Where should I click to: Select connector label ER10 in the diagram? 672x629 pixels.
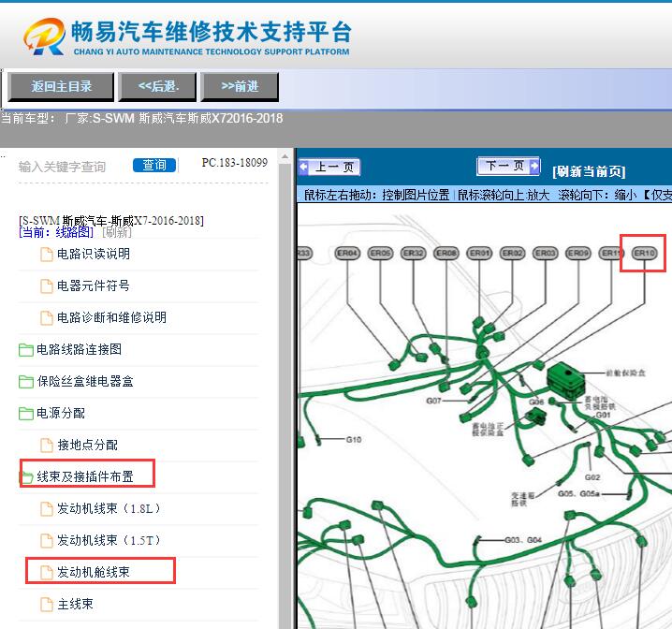(644, 253)
